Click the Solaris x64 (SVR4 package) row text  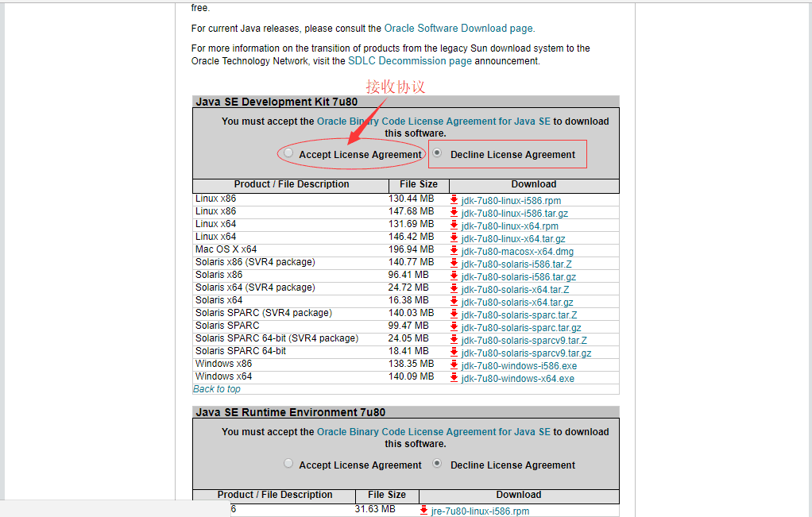[255, 287]
